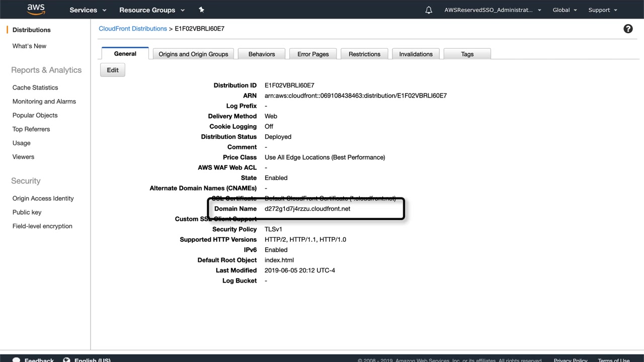
Task: Click the language globe icon
Action: 66,360
